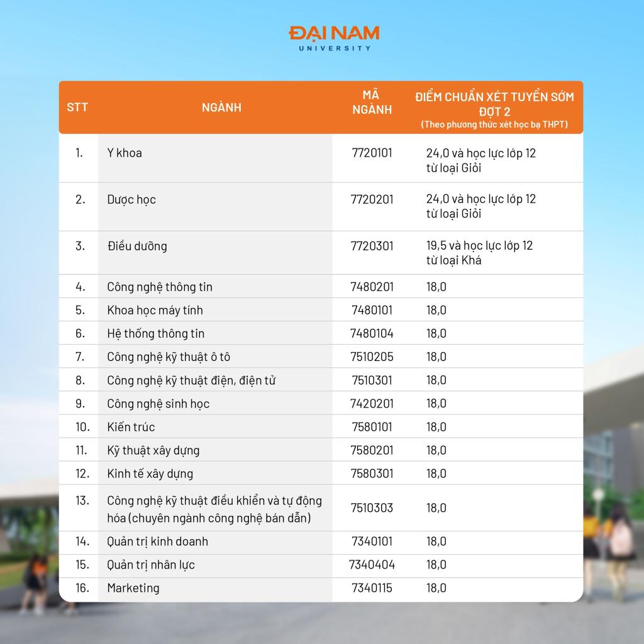Click major code 7480101

coord(372,310)
